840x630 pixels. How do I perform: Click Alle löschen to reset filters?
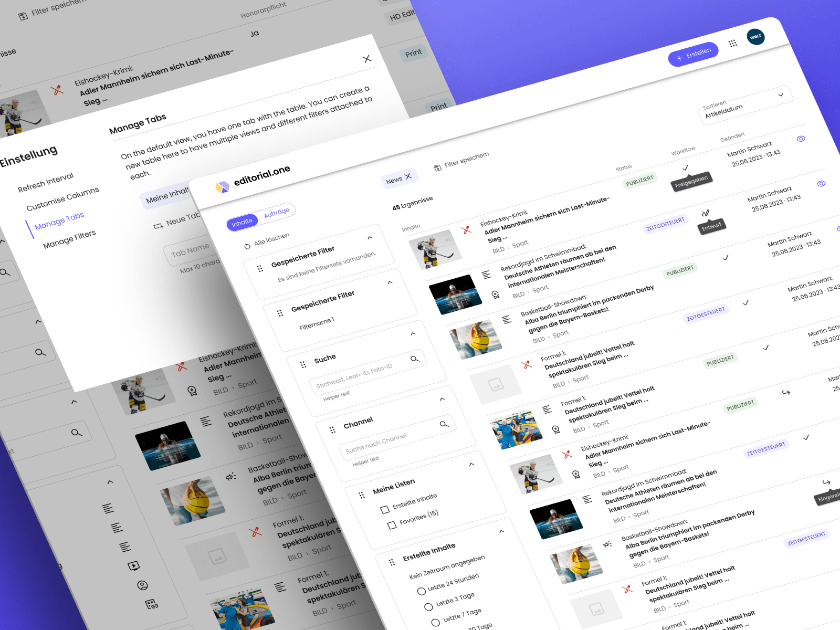267,241
